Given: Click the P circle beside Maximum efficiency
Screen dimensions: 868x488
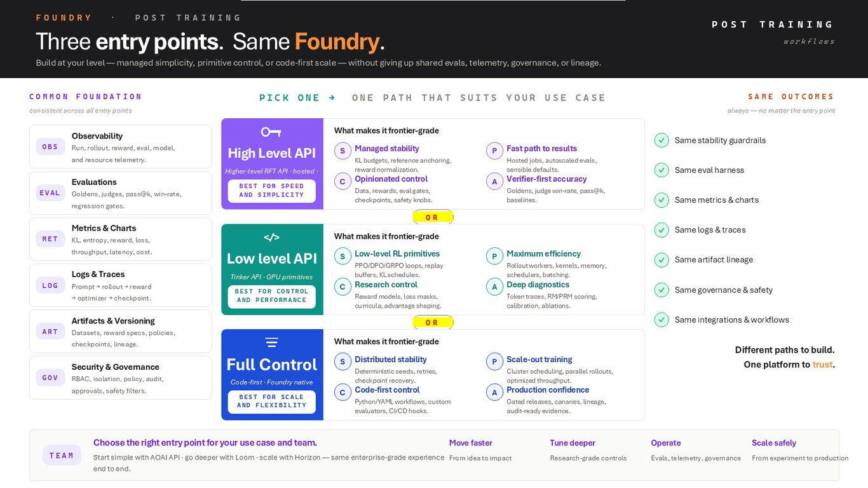Looking at the screenshot, I should coord(494,256).
